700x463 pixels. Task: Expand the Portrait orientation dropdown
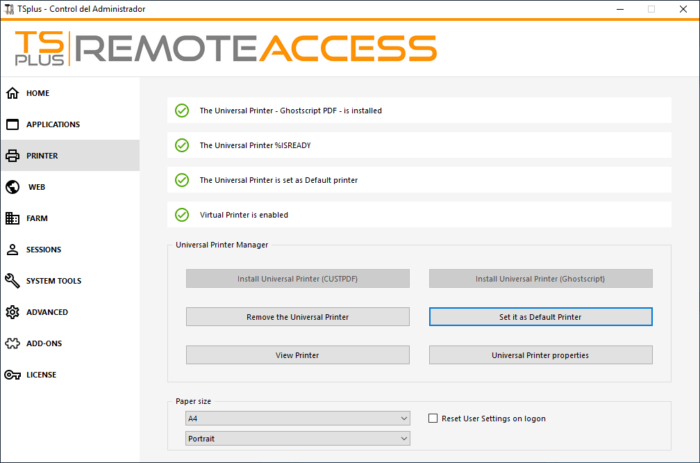298,438
